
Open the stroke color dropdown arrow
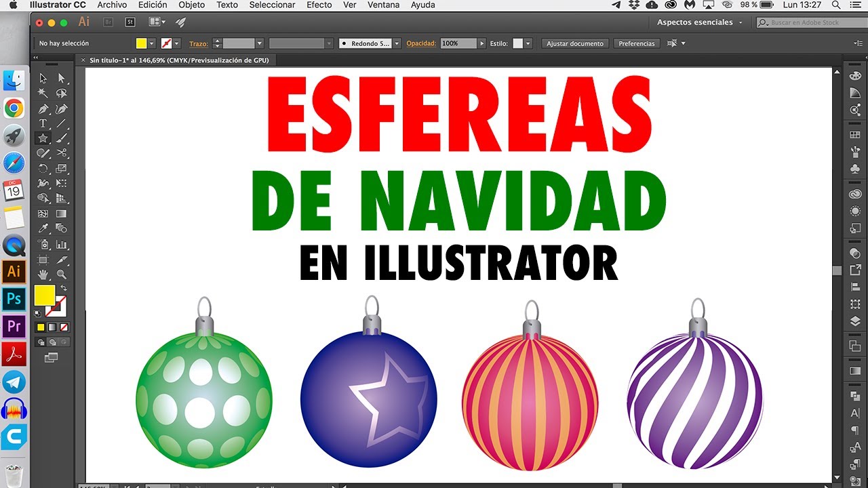177,43
